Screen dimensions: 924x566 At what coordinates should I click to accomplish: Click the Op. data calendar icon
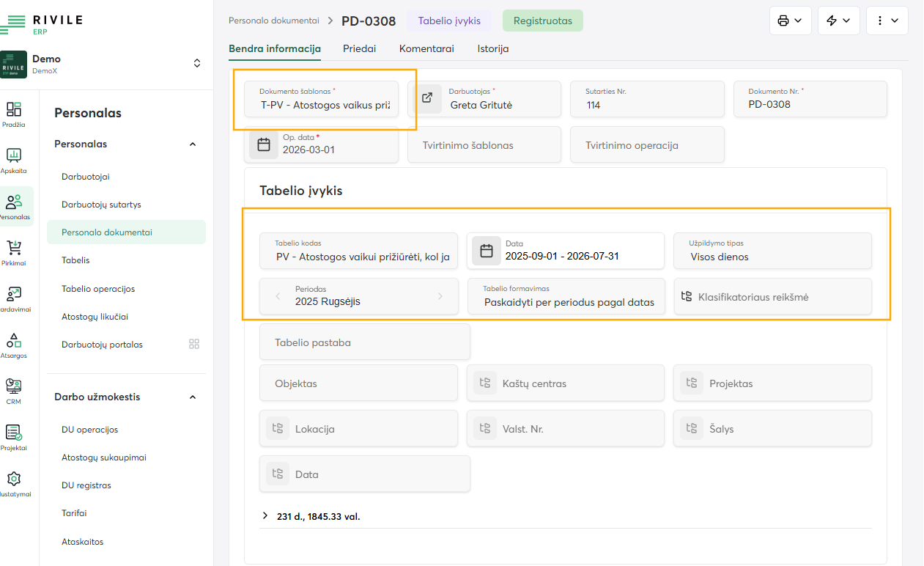(264, 144)
